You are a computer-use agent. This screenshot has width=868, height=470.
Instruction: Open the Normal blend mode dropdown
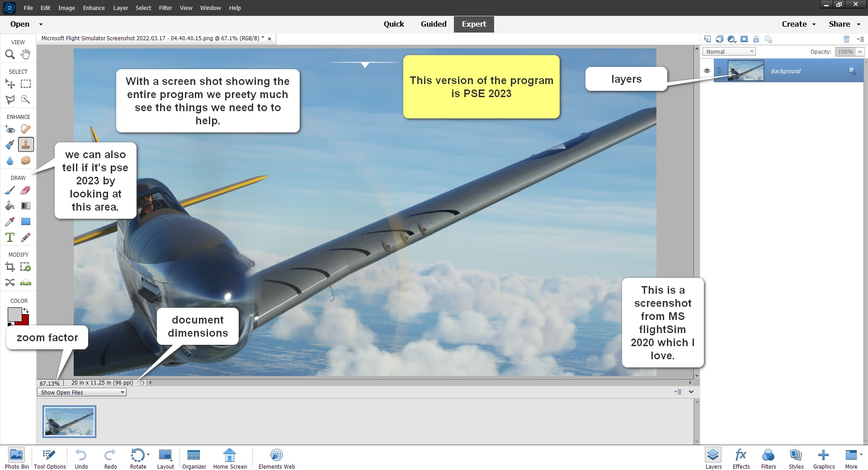[729, 52]
